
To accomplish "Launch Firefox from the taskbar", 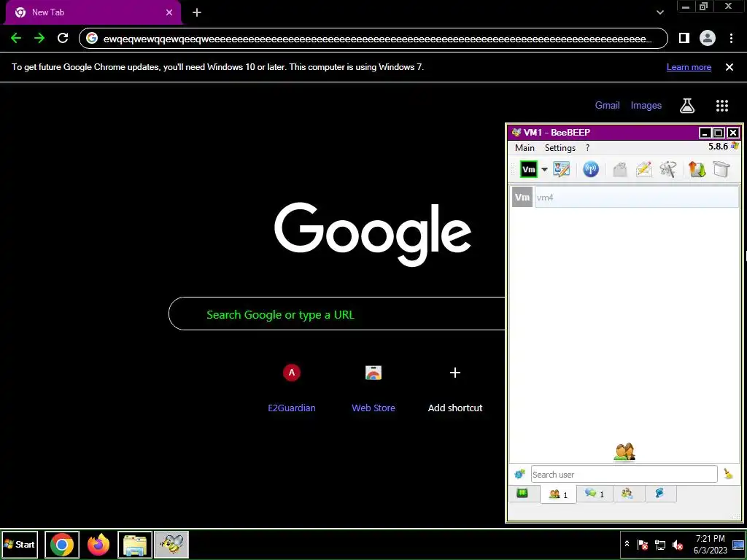I will point(98,545).
